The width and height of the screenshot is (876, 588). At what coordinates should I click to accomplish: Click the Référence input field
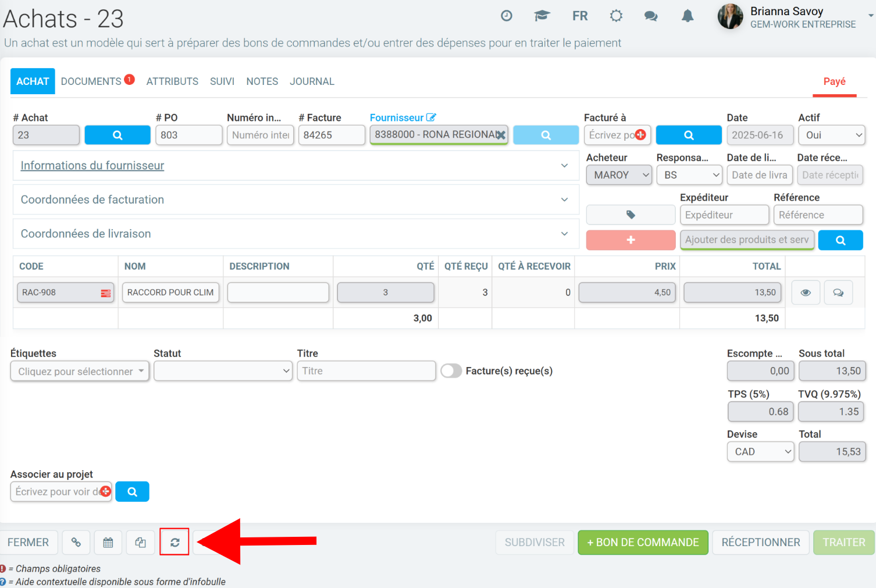tap(818, 215)
